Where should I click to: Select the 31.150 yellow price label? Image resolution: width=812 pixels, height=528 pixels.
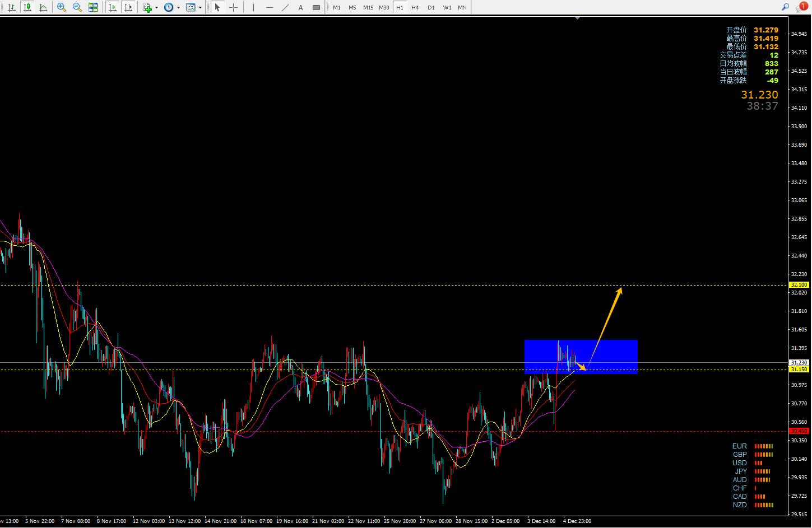coord(799,370)
